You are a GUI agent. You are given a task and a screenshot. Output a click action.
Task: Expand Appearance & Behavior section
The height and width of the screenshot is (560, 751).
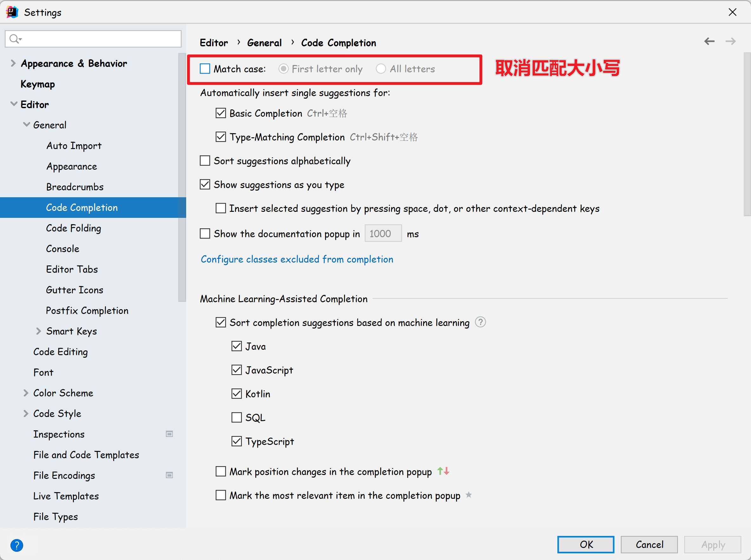pos(13,63)
